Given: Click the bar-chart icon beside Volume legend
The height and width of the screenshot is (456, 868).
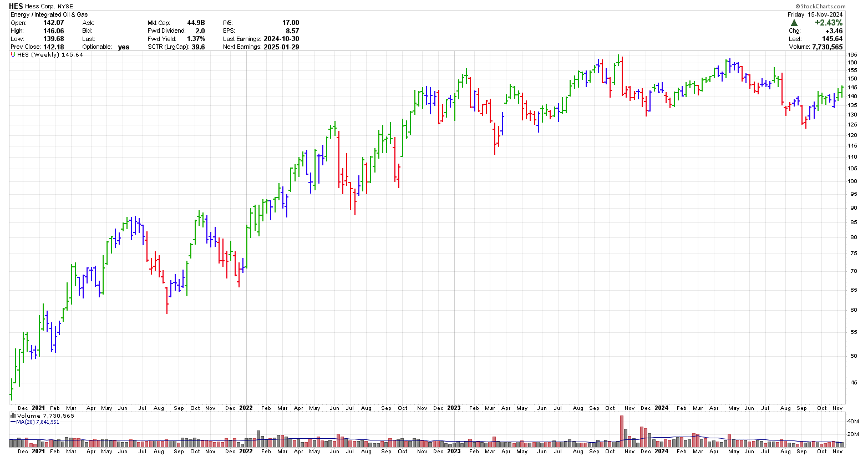Looking at the screenshot, I should tap(13, 416).
